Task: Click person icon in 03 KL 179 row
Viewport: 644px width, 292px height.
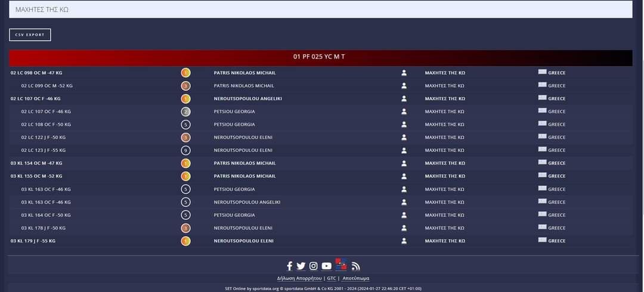Action: pos(404,241)
